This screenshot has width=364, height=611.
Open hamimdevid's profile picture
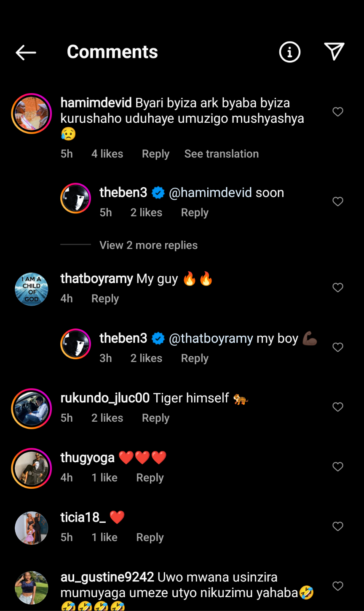pos(31,113)
